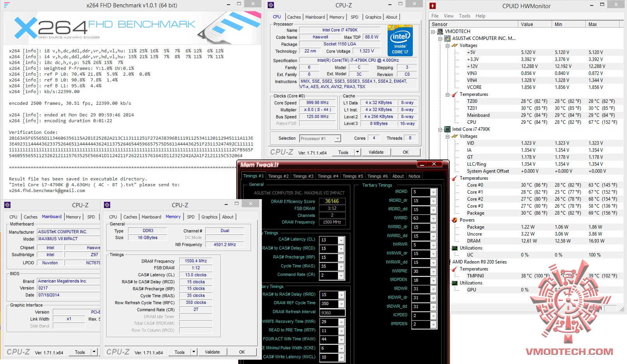Image resolution: width=627 pixels, height=364 pixels.
Task: Collapse the VMODTECH root node in HWMonitor
Action: point(433,32)
